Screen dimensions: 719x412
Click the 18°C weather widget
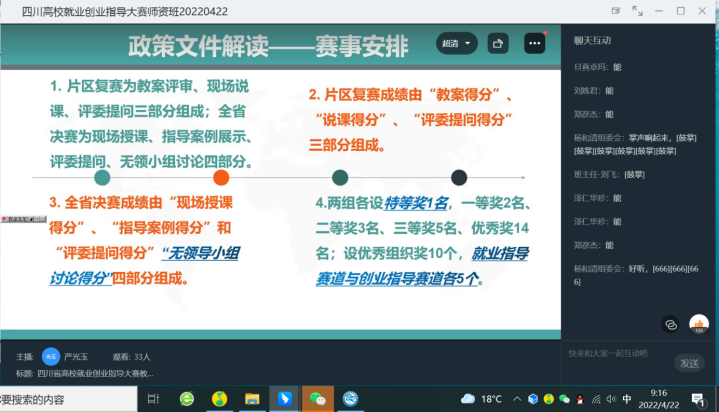click(x=480, y=399)
